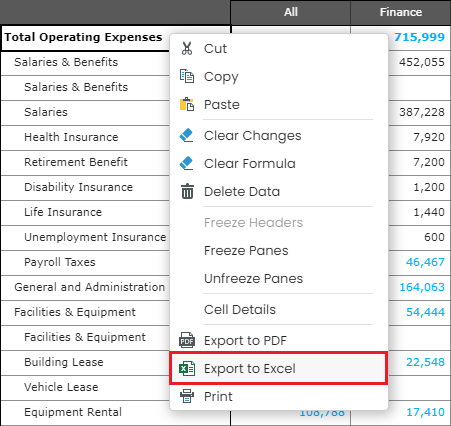
Task: Click the Building Lease value 22,548
Action: click(x=425, y=362)
